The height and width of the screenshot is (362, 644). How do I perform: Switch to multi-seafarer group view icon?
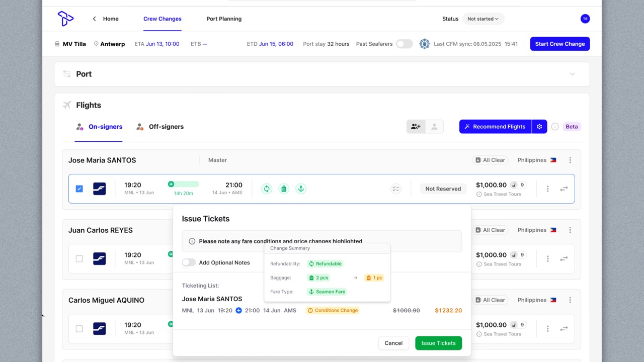pyautogui.click(x=416, y=127)
